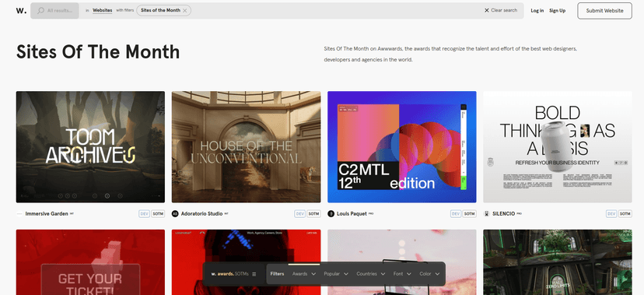The width and height of the screenshot is (644, 295).
Task: Expand the Popular sort dropdown
Action: (x=335, y=274)
